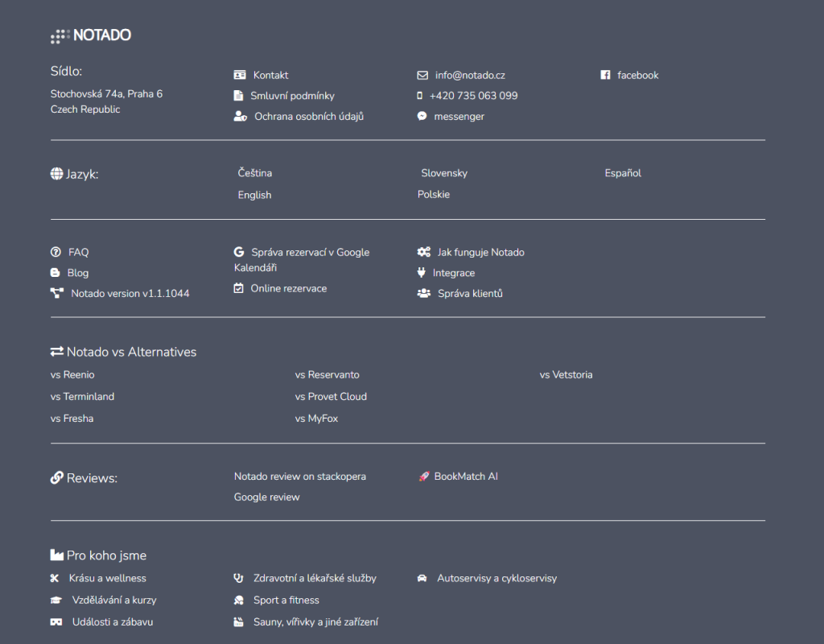Screen dimensions: 824x644
Task: Open the Kontakt page
Action: tap(270, 74)
